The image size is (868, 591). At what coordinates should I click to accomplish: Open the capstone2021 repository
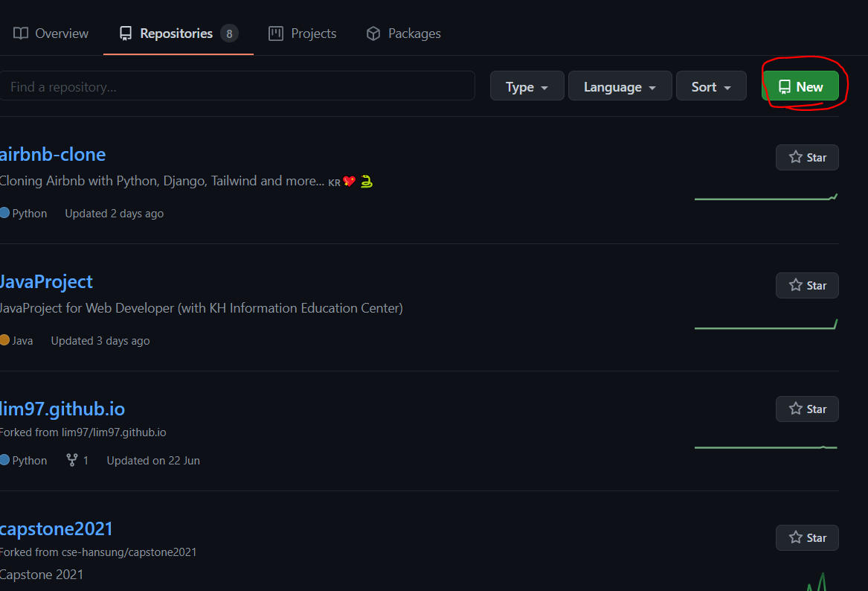pyautogui.click(x=56, y=528)
